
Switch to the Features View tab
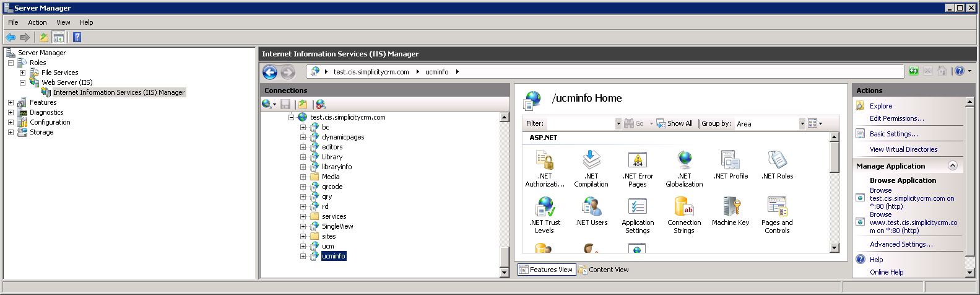click(x=547, y=270)
